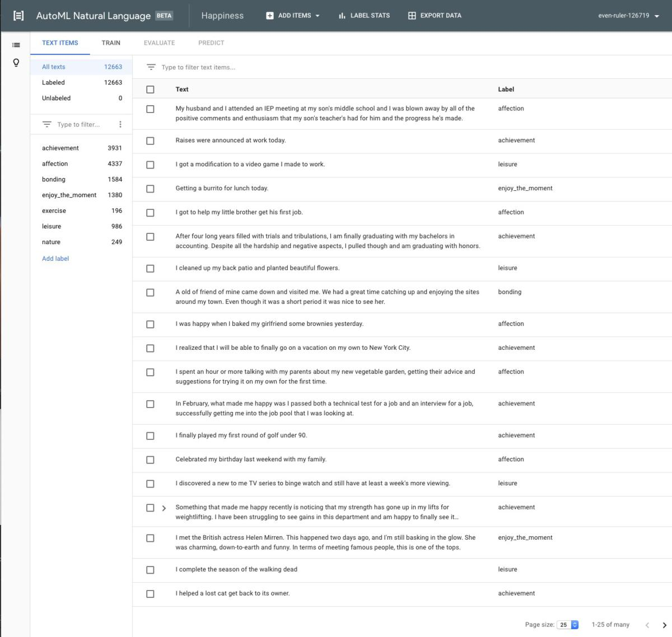
Task: Click the list view icon in left sidebar
Action: point(16,45)
